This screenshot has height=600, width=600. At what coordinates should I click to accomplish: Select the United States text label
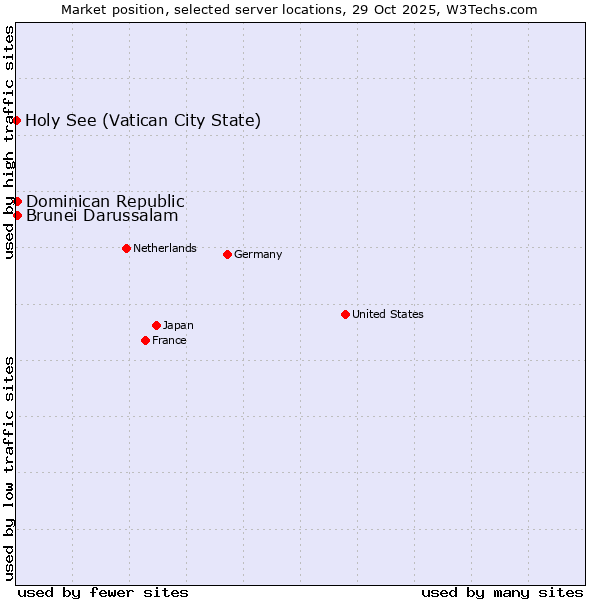(388, 314)
